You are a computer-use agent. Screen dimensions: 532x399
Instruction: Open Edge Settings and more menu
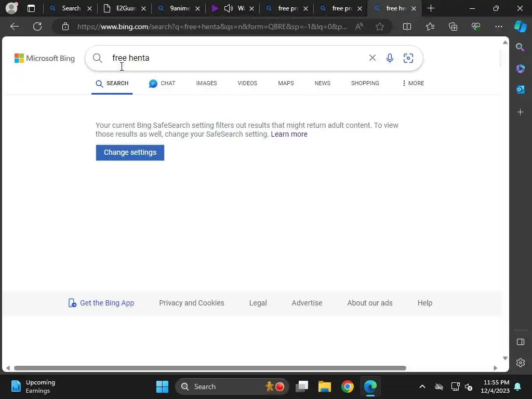[498, 26]
